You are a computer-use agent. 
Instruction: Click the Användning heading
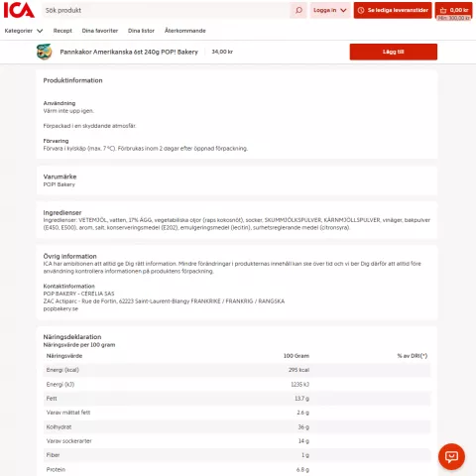tap(59, 103)
